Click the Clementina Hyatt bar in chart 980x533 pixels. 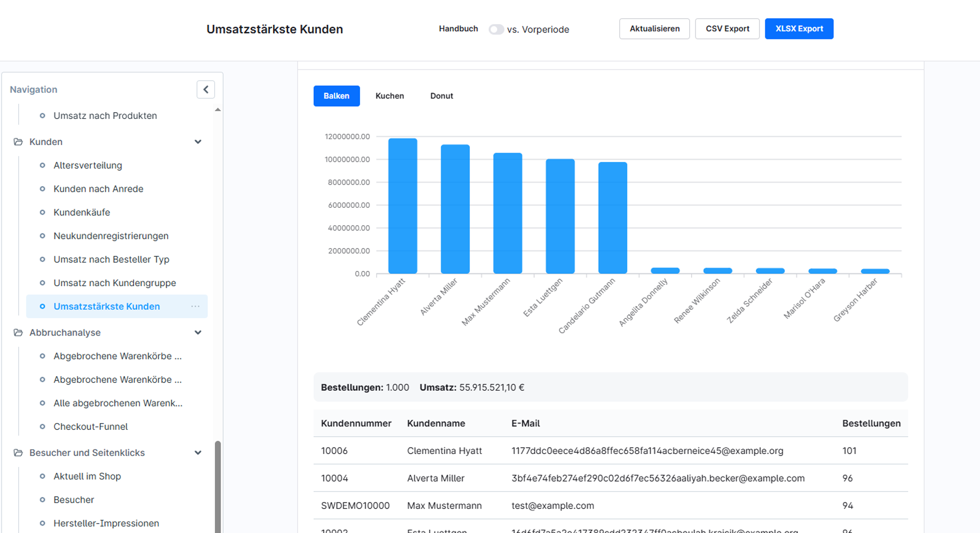click(403, 206)
